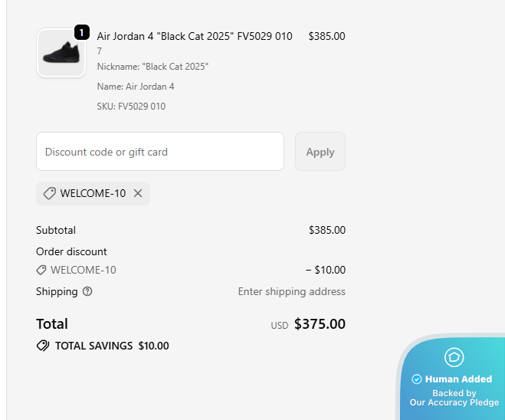Click the "Enter shipping address" text

(x=291, y=291)
